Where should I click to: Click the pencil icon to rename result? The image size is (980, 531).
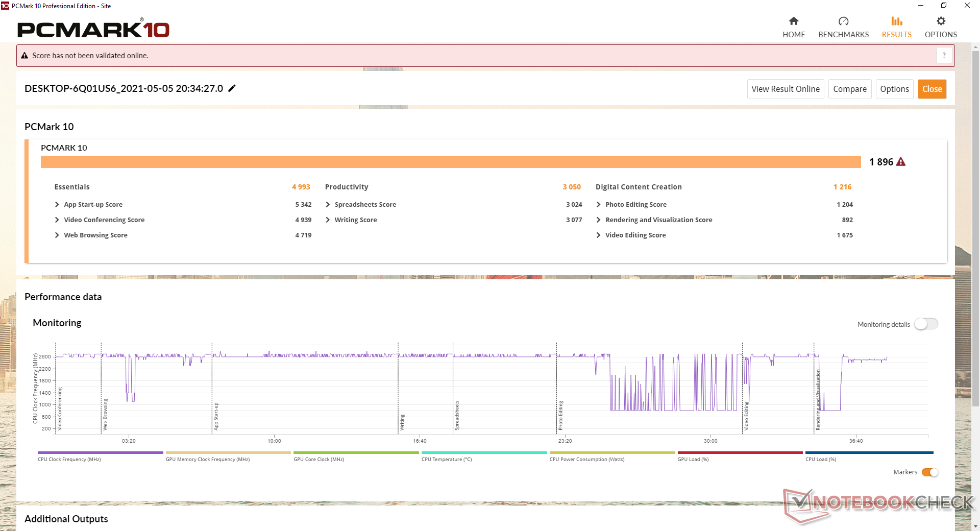[x=232, y=88]
